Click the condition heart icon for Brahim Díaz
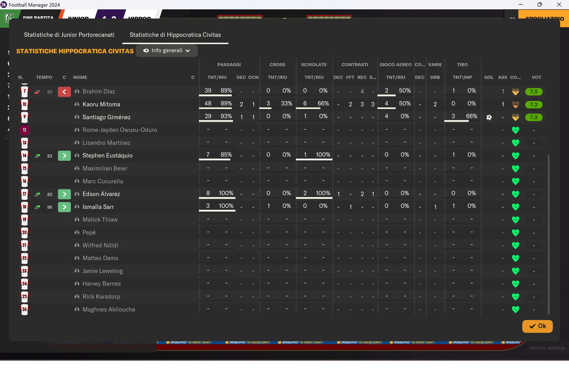Viewport: 569px width, 392px height. pyautogui.click(x=515, y=92)
